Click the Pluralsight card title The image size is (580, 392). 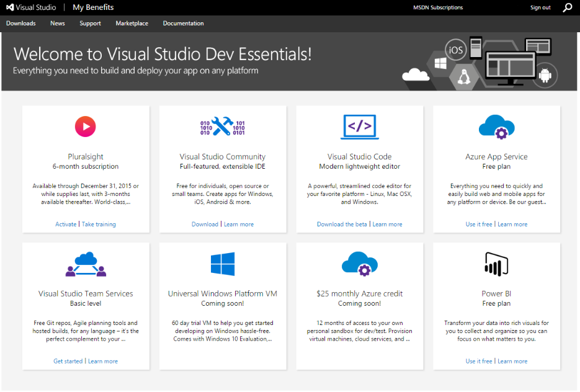click(x=86, y=156)
